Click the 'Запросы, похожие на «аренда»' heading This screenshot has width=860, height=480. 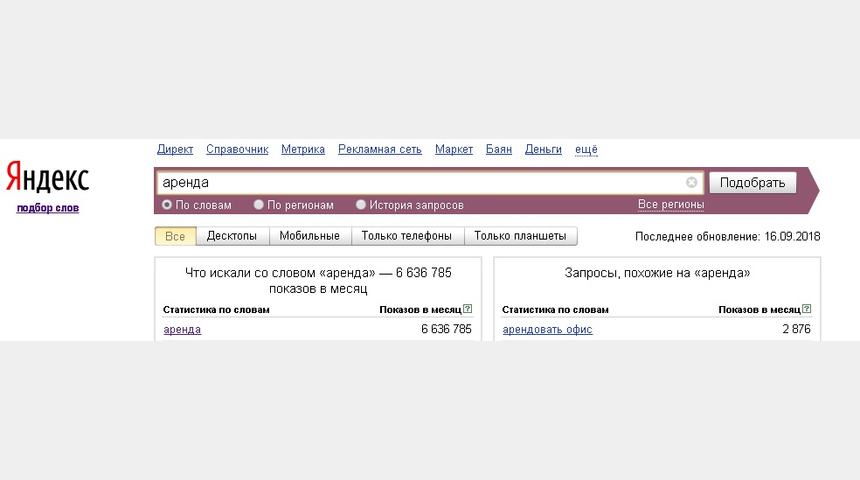tap(657, 273)
